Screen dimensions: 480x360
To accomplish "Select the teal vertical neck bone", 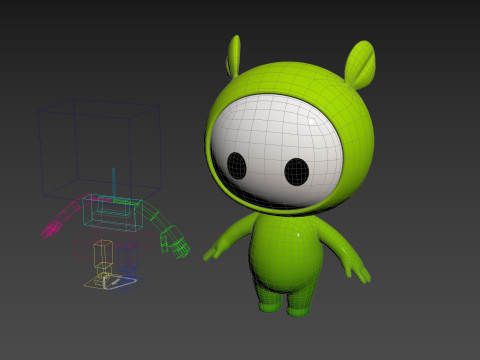I will click(114, 185).
